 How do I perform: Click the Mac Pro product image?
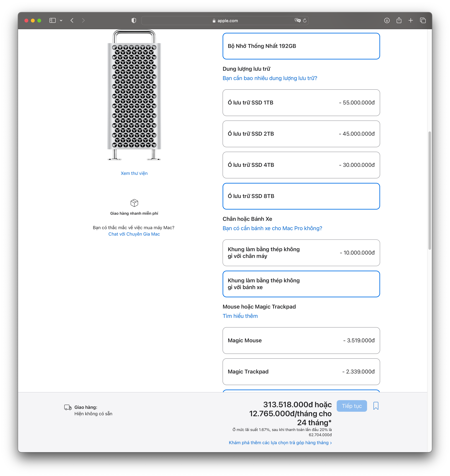point(134,95)
